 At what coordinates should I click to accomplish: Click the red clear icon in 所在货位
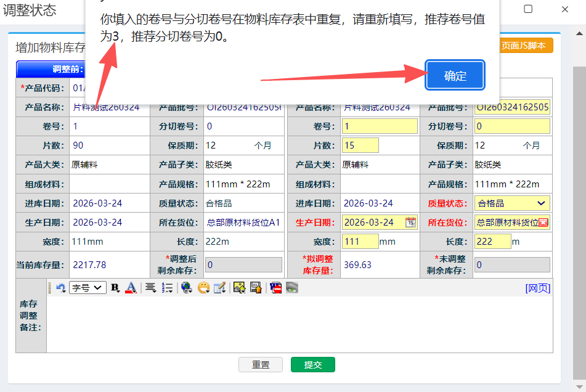tap(543, 223)
